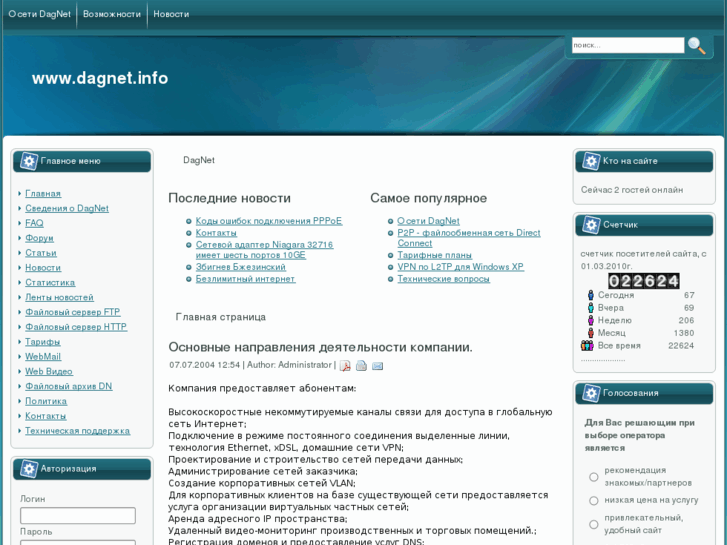Viewport: 727px width, 545px height.
Task: Click the Author: Administrator text
Action: pyautogui.click(x=289, y=365)
